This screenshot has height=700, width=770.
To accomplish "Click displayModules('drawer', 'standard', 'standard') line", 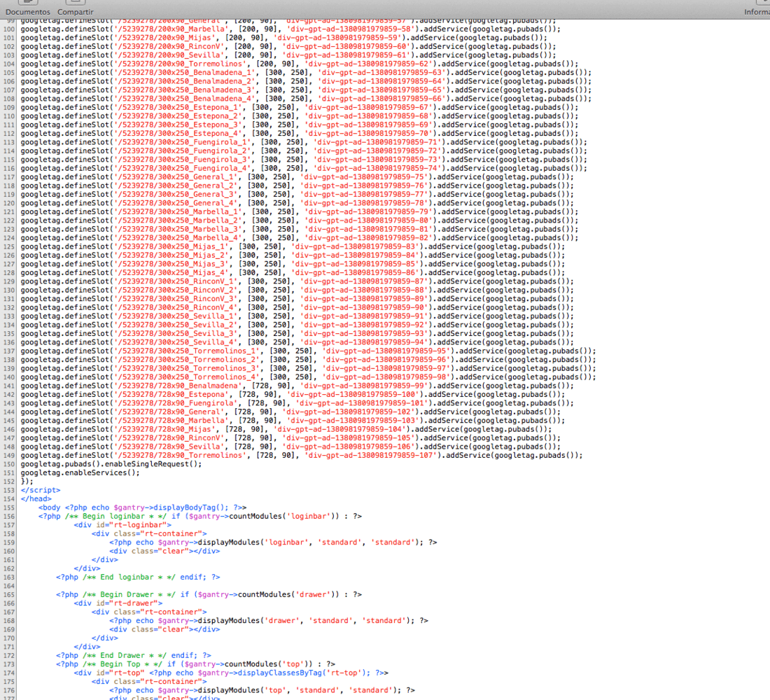I will (269, 621).
